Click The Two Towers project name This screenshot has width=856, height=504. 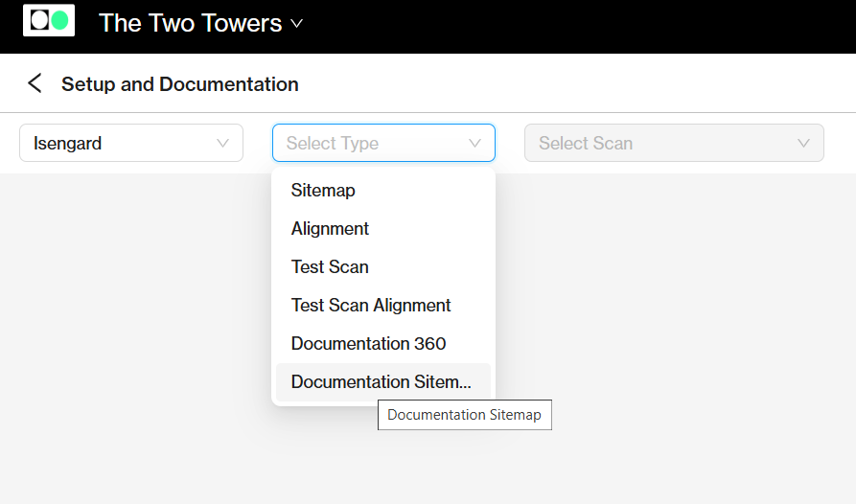(190, 23)
